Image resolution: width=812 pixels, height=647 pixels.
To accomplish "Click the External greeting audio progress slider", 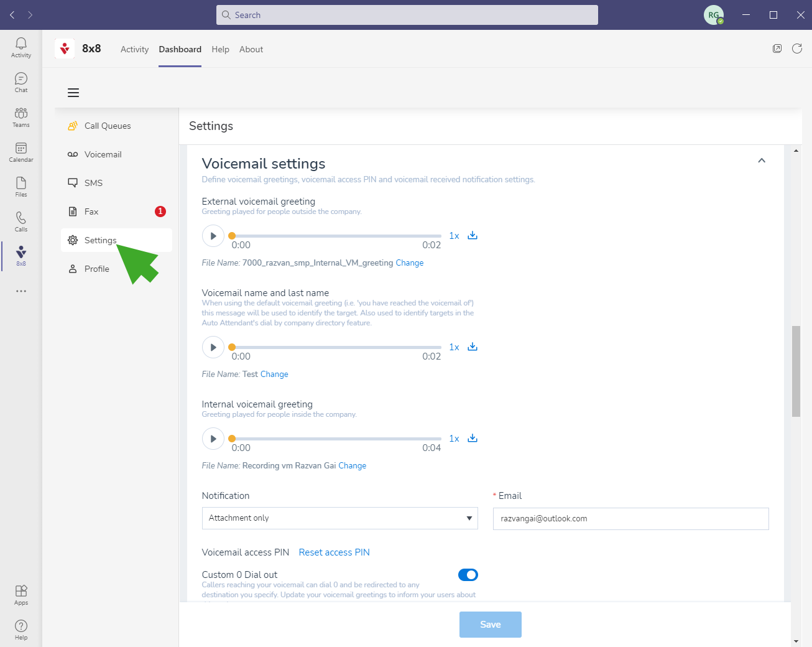I will 336,236.
